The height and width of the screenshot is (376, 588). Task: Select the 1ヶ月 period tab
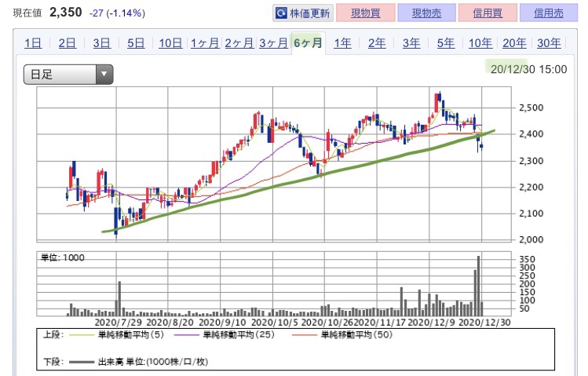pyautogui.click(x=205, y=43)
